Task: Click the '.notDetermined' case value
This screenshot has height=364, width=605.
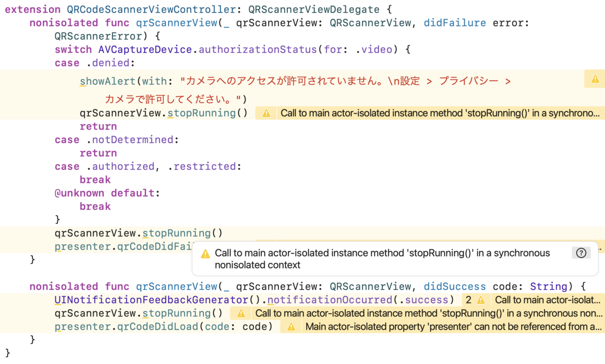Action: [130, 140]
